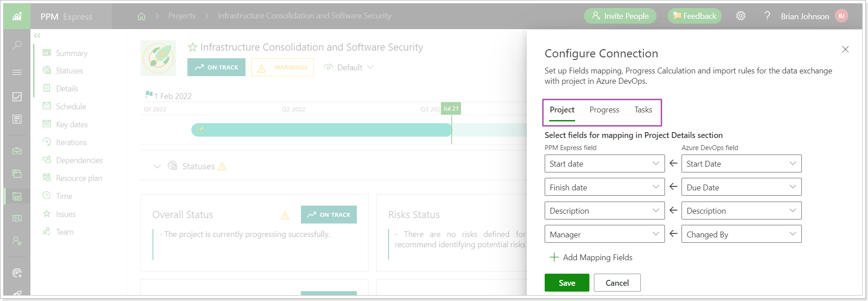The image size is (868, 301).
Task: Collapse the Statuses section chevron
Action: pyautogui.click(x=157, y=166)
